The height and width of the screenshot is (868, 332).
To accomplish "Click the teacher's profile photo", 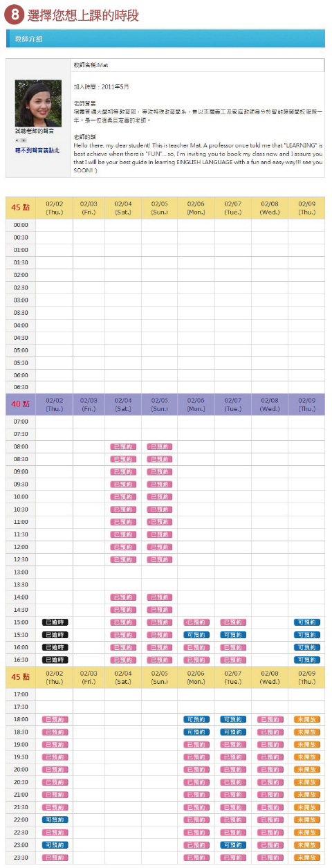I will [38, 103].
